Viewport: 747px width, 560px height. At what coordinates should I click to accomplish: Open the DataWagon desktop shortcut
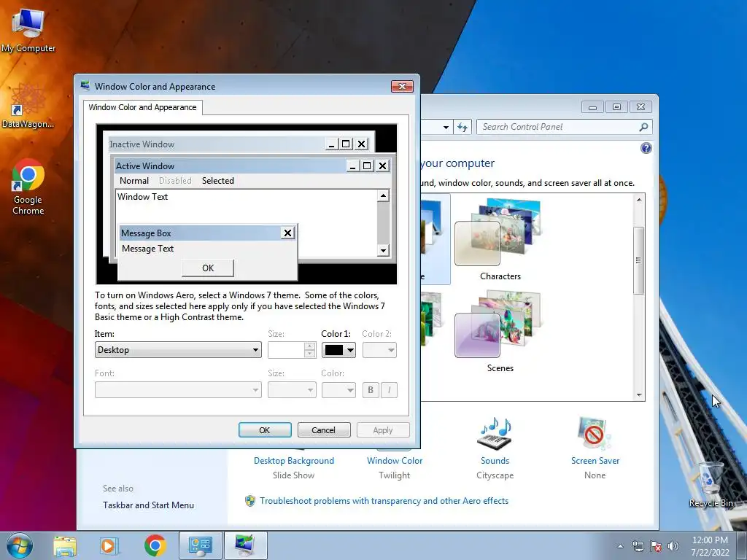tap(28, 106)
